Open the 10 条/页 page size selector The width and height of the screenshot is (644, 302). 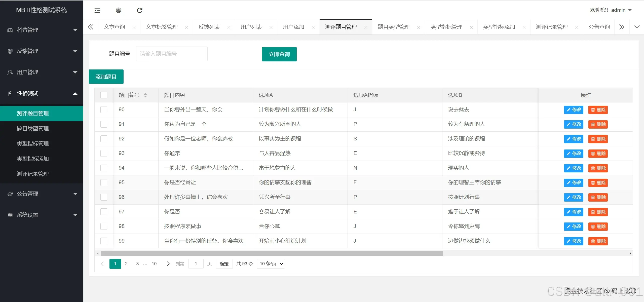pyautogui.click(x=271, y=264)
